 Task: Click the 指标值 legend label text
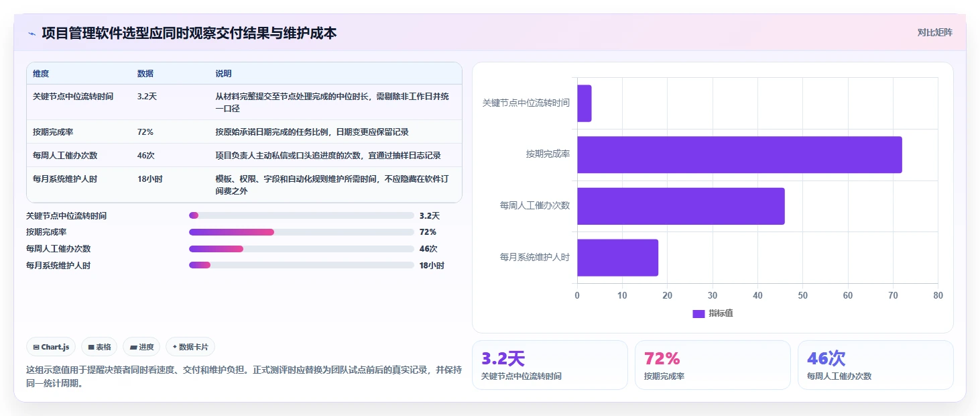tap(721, 313)
